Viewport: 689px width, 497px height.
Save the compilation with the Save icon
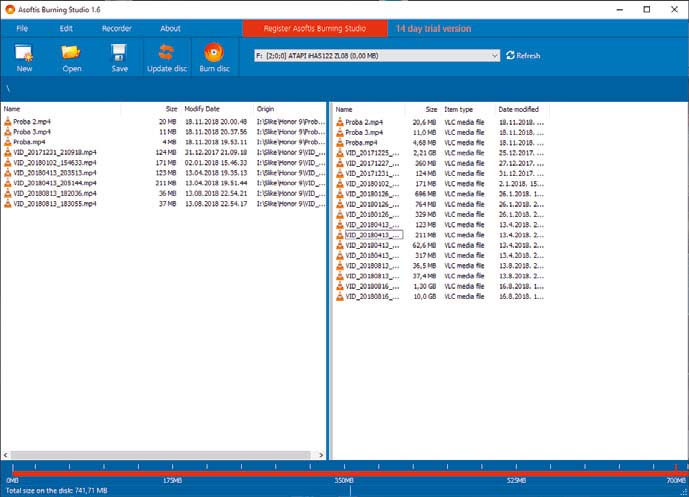point(119,53)
